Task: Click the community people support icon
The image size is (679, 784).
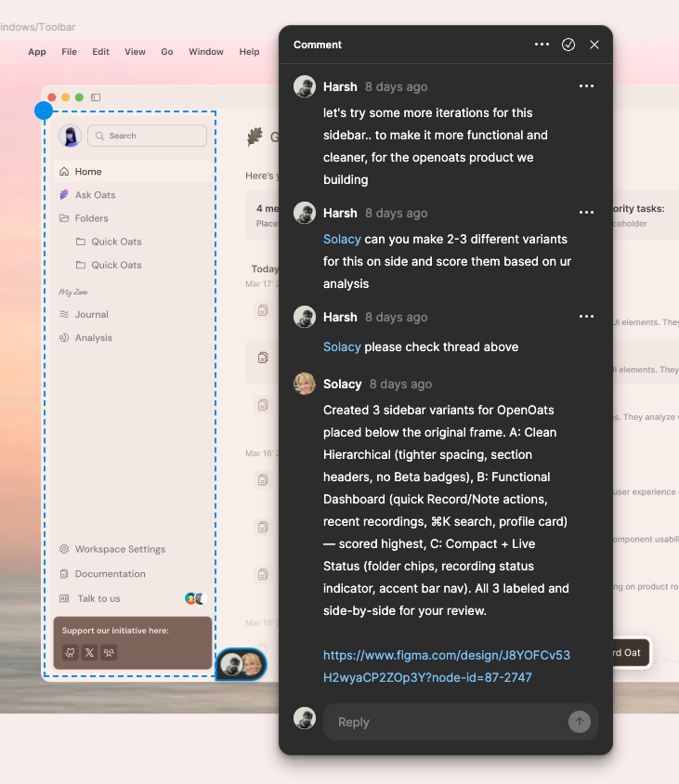Action: [109, 652]
